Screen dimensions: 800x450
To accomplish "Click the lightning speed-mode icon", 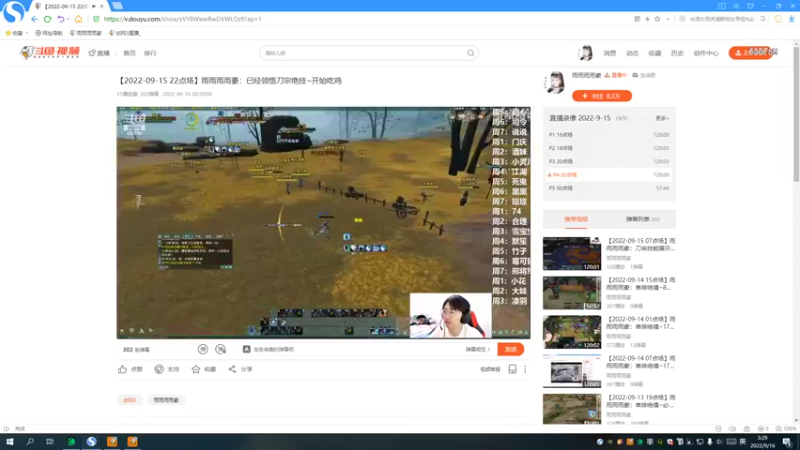I will pos(647,19).
